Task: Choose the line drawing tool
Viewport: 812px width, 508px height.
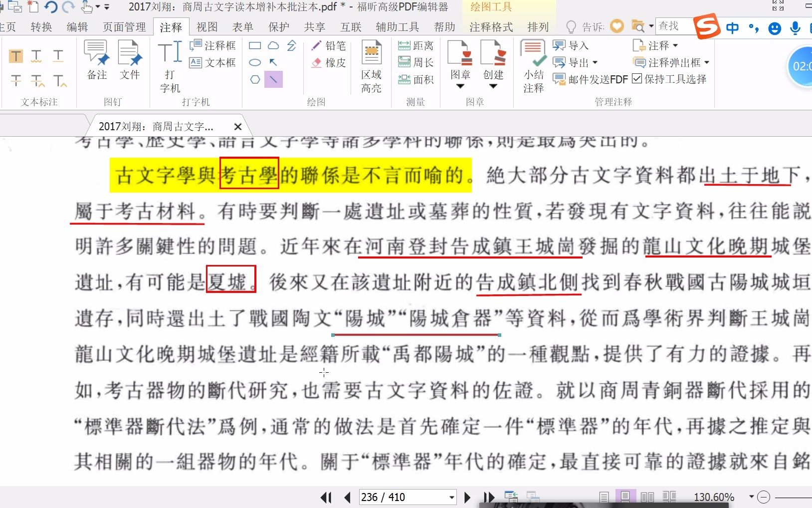Action: point(273,79)
